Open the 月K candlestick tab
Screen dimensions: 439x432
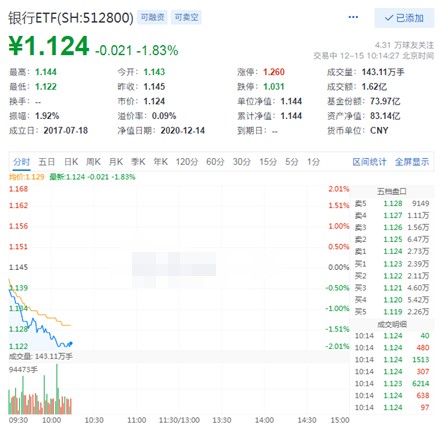[116, 162]
